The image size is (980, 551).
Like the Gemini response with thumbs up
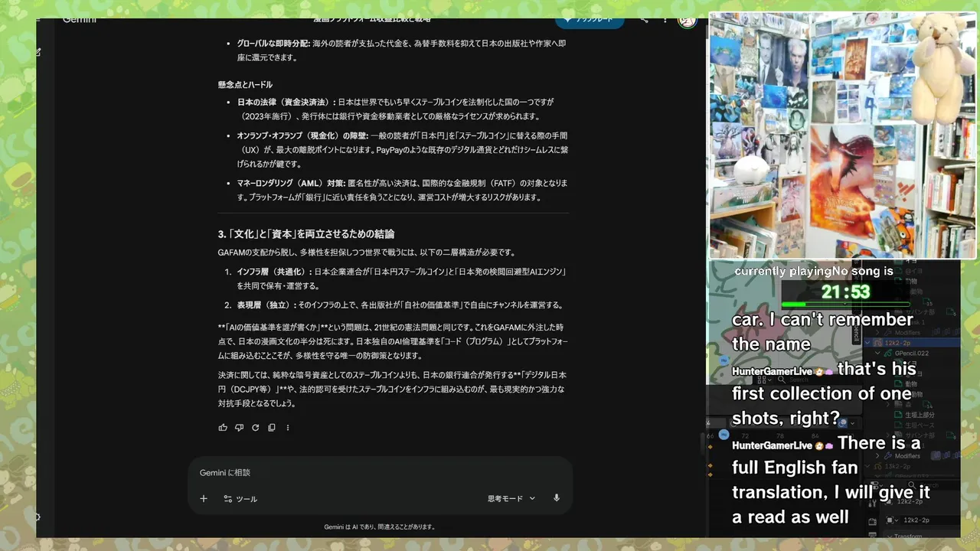(x=223, y=428)
